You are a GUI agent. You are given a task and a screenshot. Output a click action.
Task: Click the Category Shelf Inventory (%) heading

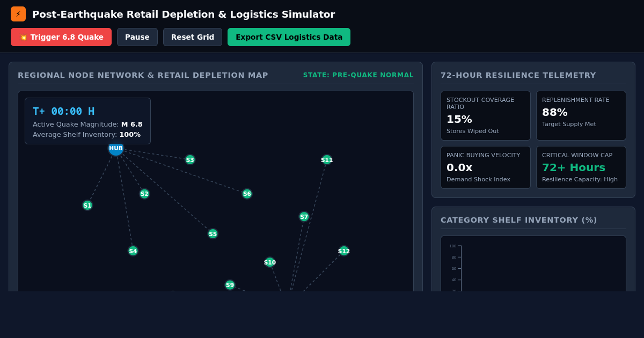pyautogui.click(x=519, y=220)
